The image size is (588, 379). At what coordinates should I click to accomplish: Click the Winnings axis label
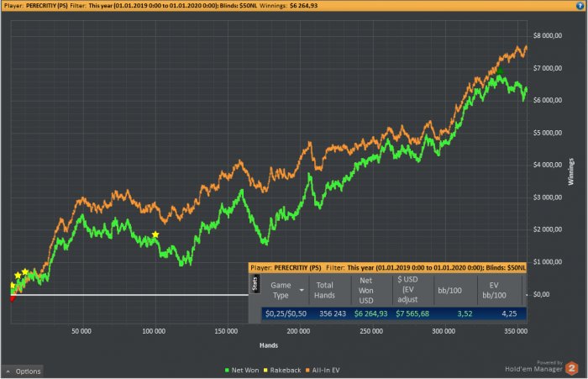click(570, 171)
